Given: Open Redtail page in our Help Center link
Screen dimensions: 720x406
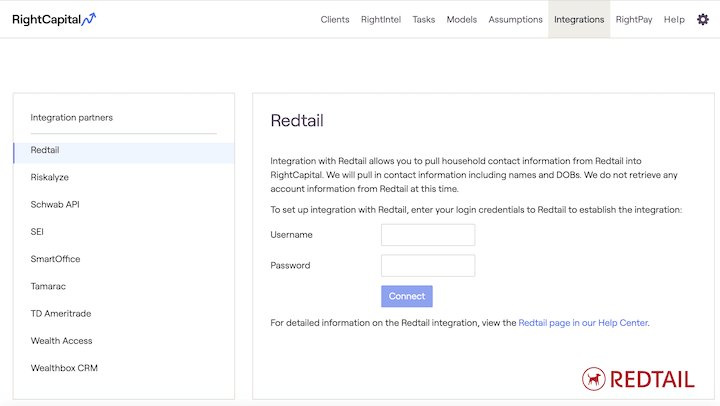Looking at the screenshot, I should [583, 323].
